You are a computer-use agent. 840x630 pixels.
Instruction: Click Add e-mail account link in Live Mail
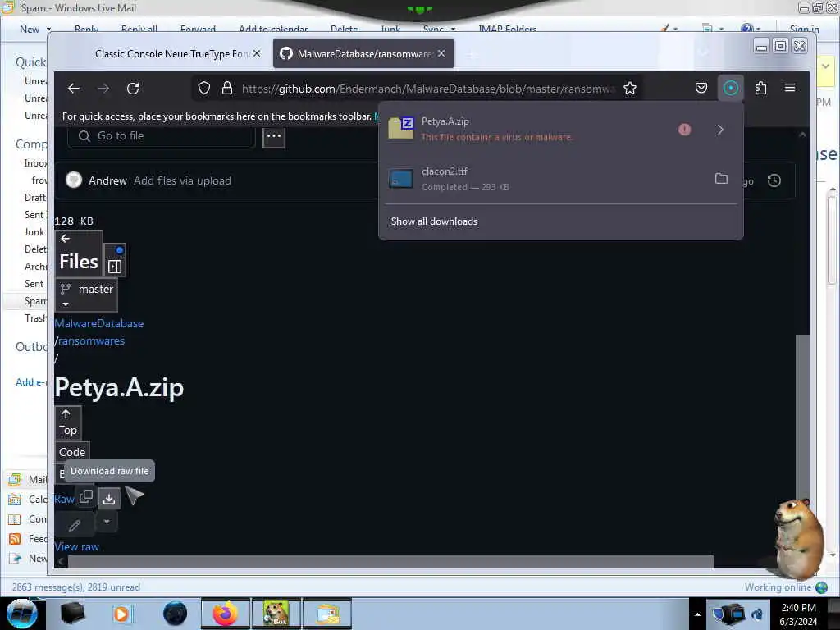tap(31, 382)
